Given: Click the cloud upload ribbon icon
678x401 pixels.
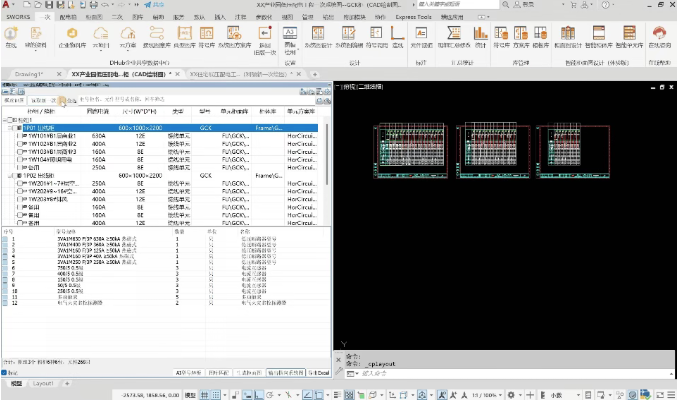Looking at the screenshot, I should coord(128,33).
